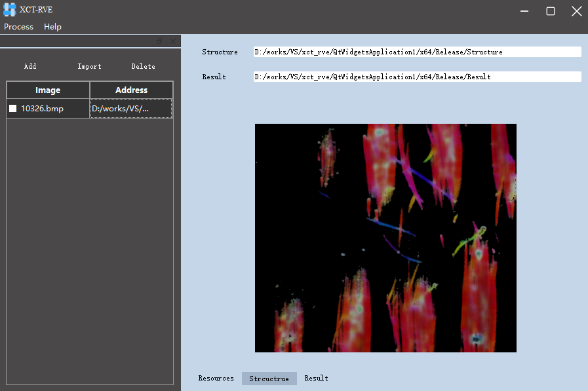This screenshot has width=588, height=391.
Task: Click the Structure path input field
Action: coord(417,52)
